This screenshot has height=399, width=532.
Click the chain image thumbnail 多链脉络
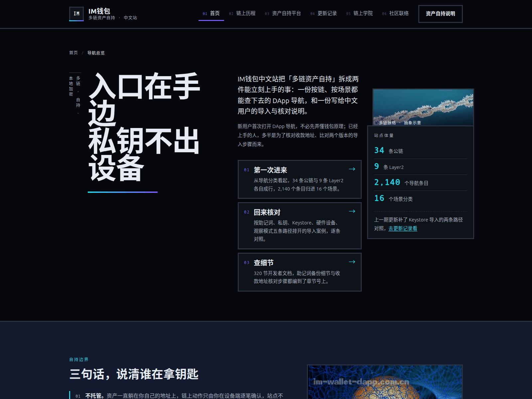point(423,107)
